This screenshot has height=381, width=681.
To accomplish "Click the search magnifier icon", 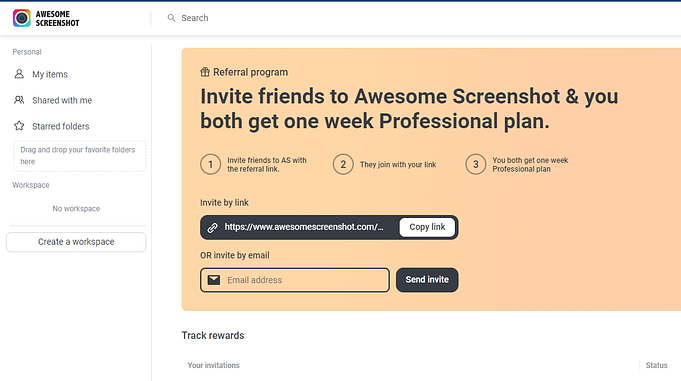I will [172, 18].
